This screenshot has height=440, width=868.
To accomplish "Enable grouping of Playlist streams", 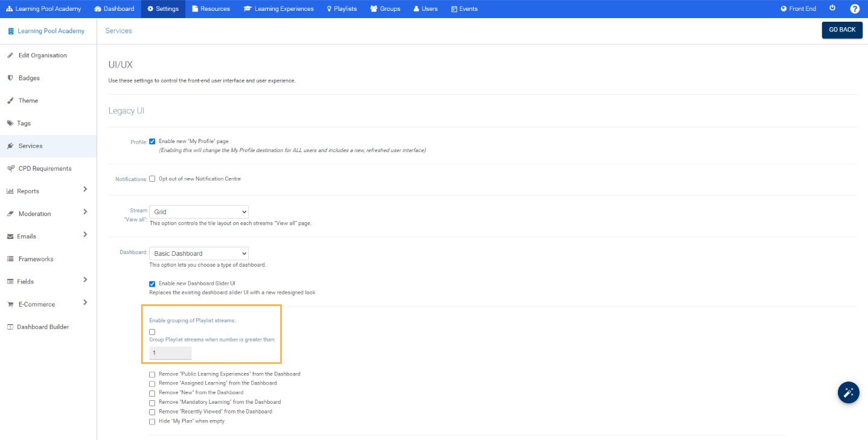I will 152,331.
